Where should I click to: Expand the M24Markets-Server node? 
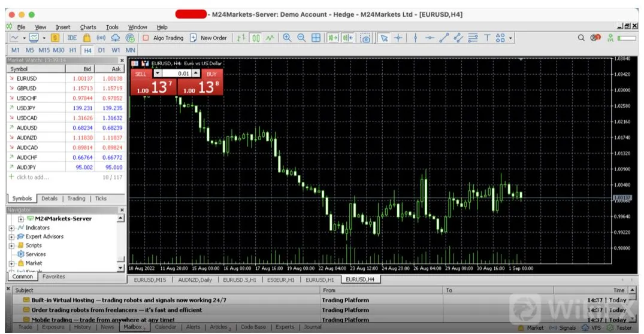coord(20,219)
